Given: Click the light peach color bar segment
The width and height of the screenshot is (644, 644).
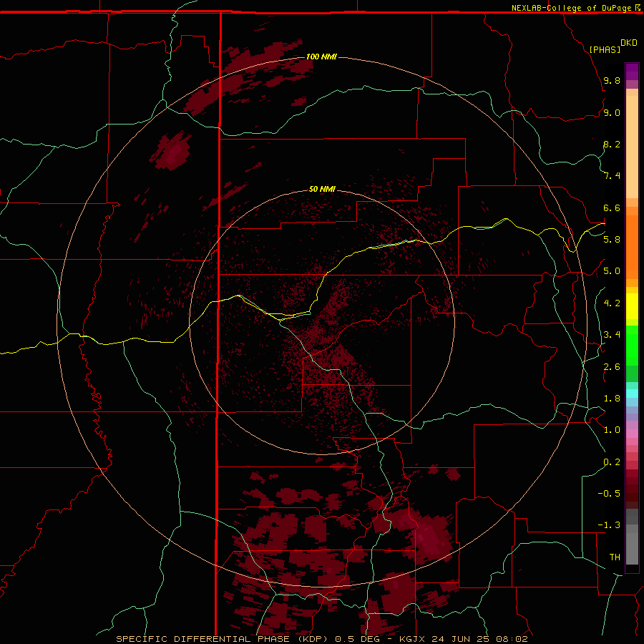Looking at the screenshot, I should click(x=632, y=147).
